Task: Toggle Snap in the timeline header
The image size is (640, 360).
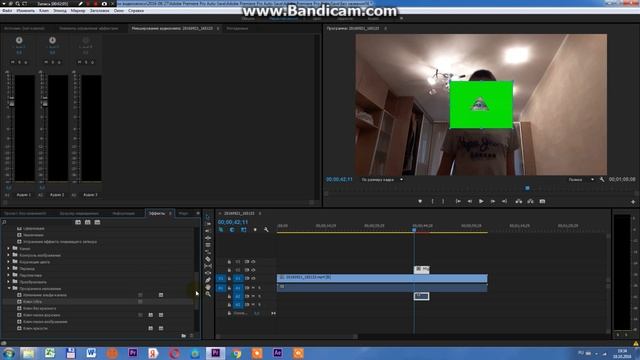Action: [232, 230]
